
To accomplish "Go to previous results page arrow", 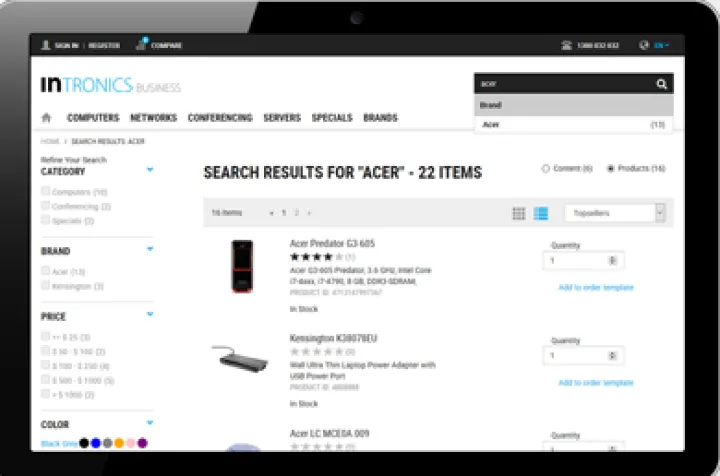I will click(271, 213).
